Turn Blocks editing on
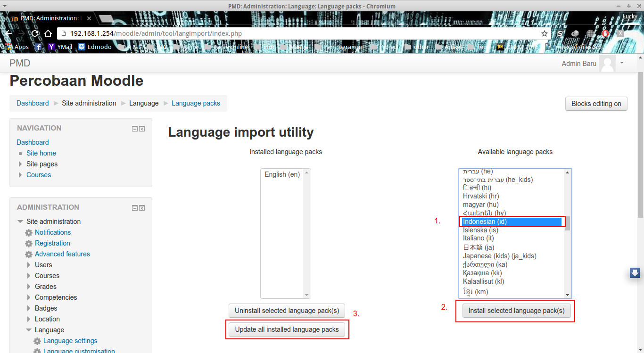 596,104
